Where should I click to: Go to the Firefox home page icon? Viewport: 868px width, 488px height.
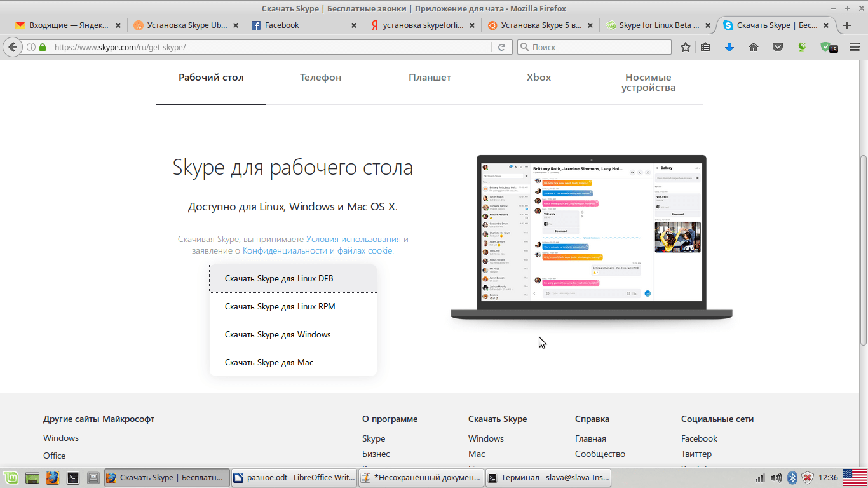click(x=754, y=47)
